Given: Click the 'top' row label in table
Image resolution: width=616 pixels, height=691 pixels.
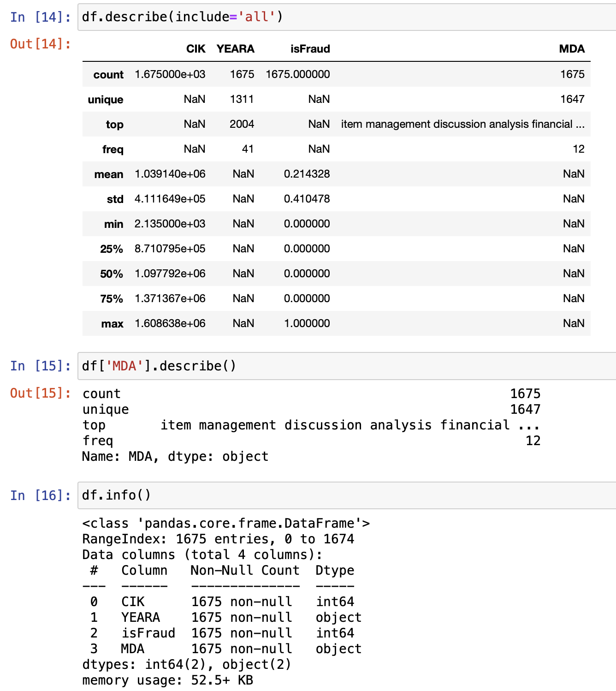Looking at the screenshot, I should point(114,125).
